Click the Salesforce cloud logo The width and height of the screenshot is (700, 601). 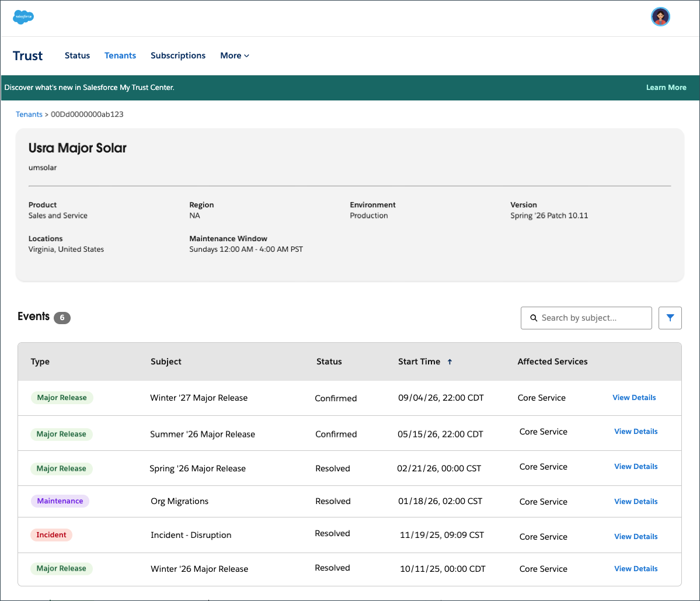click(23, 17)
